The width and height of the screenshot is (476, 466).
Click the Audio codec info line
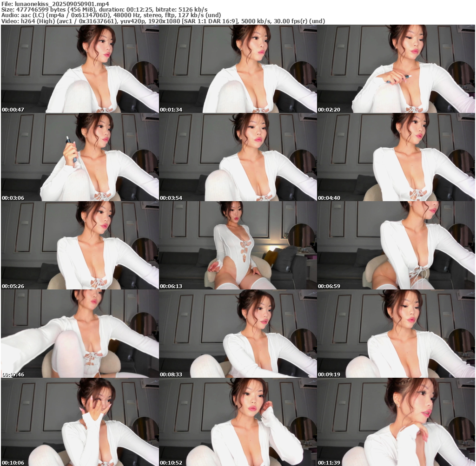click(x=111, y=15)
